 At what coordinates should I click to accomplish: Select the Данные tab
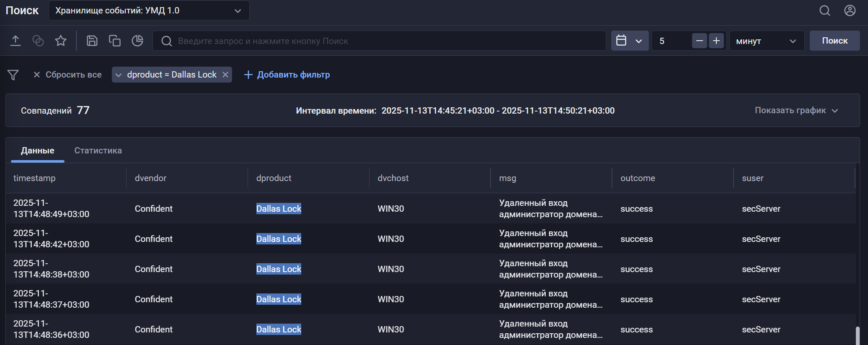38,150
